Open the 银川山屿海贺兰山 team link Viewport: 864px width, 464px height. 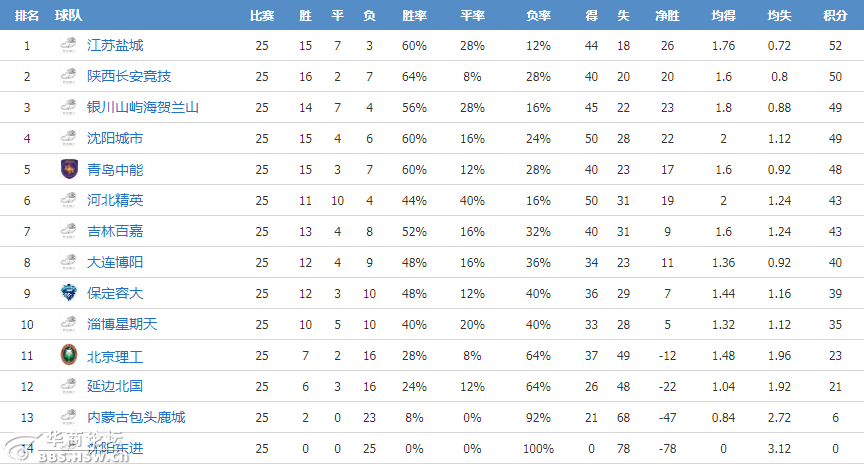point(143,107)
